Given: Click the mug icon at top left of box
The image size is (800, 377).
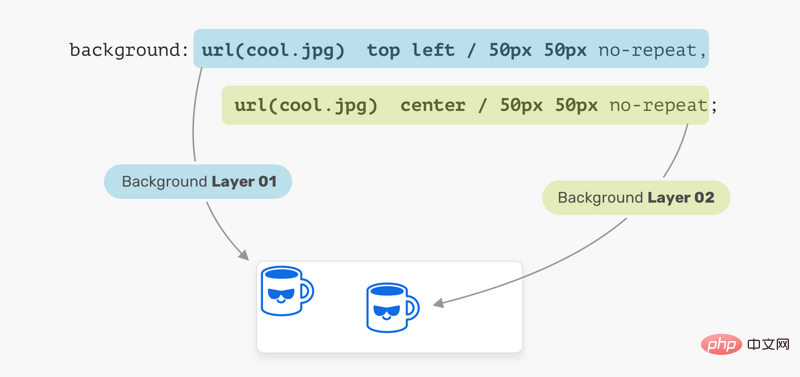Looking at the screenshot, I should pos(287,290).
